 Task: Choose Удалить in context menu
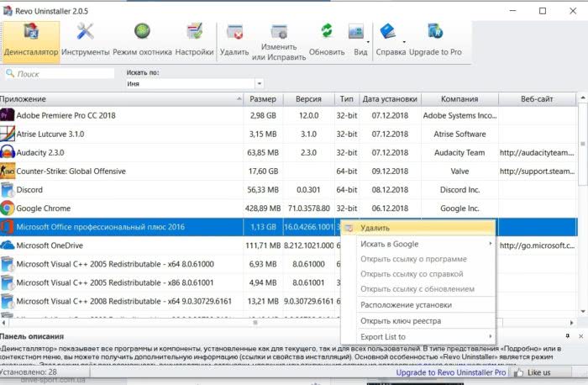(x=417, y=228)
